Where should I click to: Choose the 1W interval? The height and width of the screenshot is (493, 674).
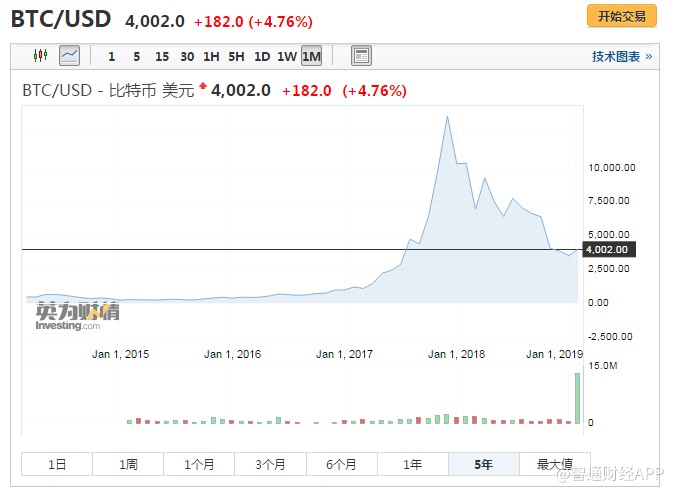(x=286, y=57)
